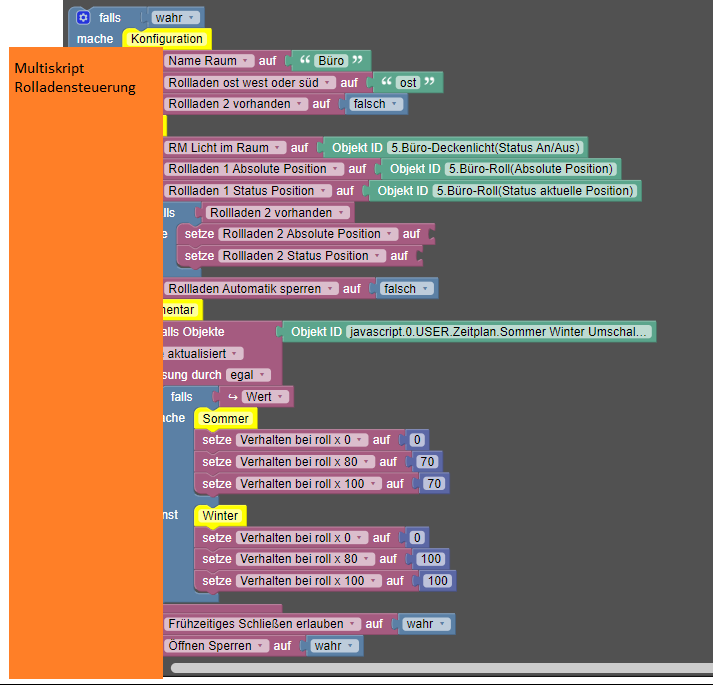The height and width of the screenshot is (685, 713).
Task: Open the Wert attribute dropdown
Action: pos(265,397)
